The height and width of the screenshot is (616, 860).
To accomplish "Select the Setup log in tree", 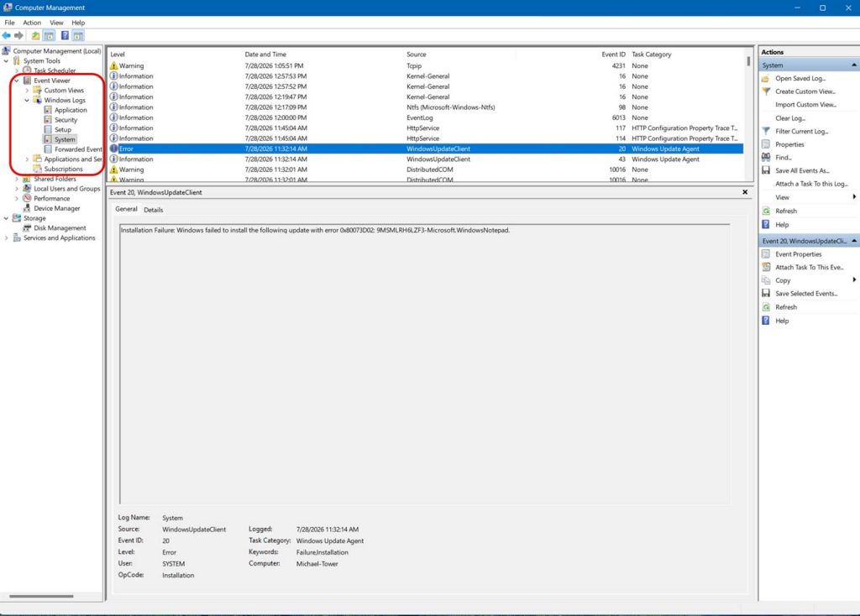I will [62, 130].
